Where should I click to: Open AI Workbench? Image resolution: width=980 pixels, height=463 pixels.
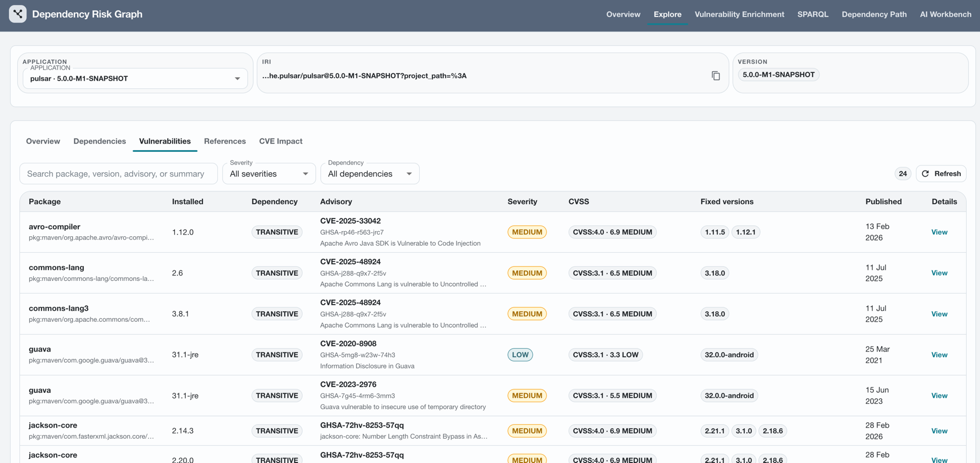945,14
